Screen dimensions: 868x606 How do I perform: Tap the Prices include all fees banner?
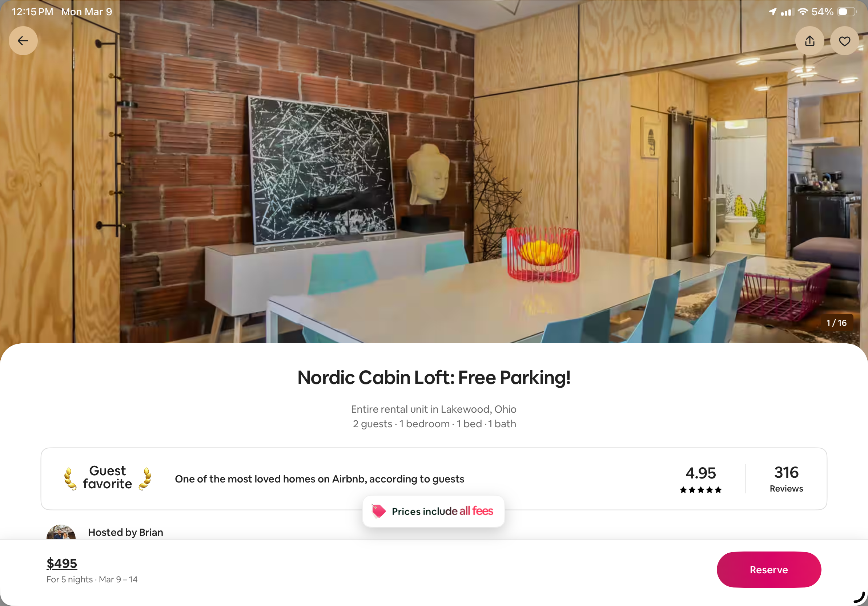click(x=434, y=511)
